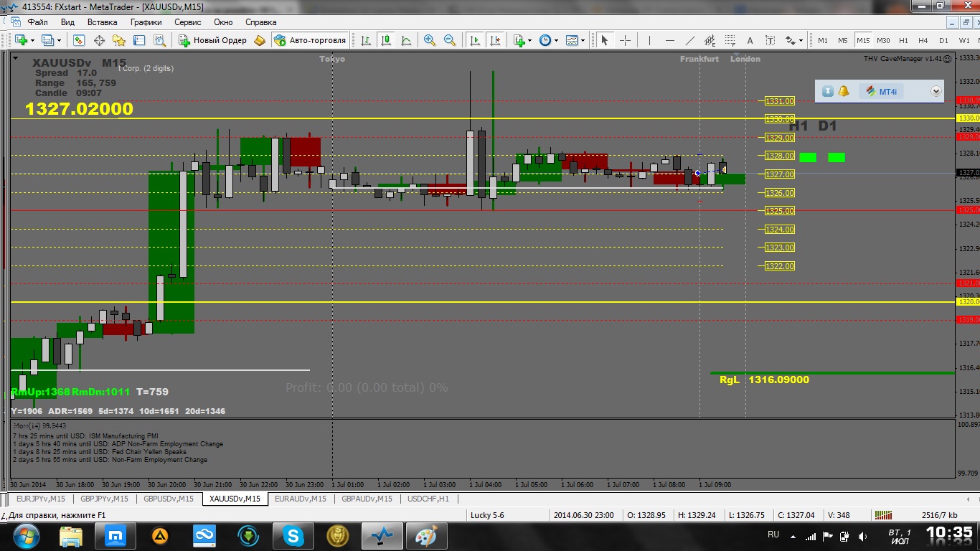The height and width of the screenshot is (551, 980).
Task: Click the C: 1327.04 close value
Action: click(x=796, y=515)
